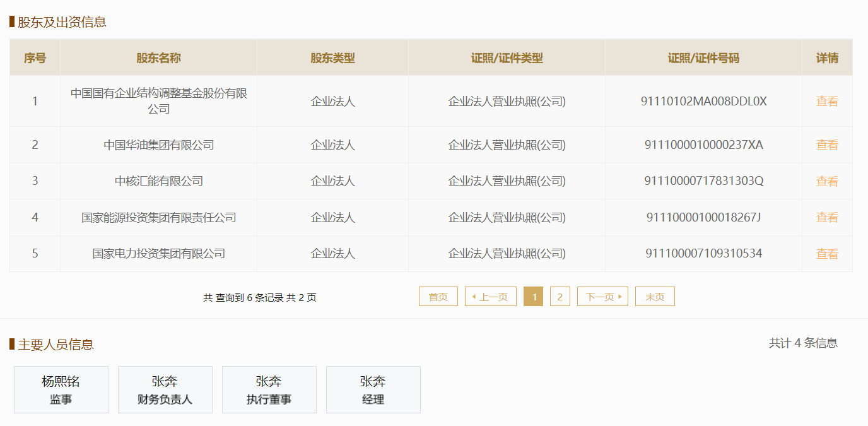Screen dimensions: 868x426
Task: Open 查看 details for 中国华油集团有限公司
Action: pos(827,145)
